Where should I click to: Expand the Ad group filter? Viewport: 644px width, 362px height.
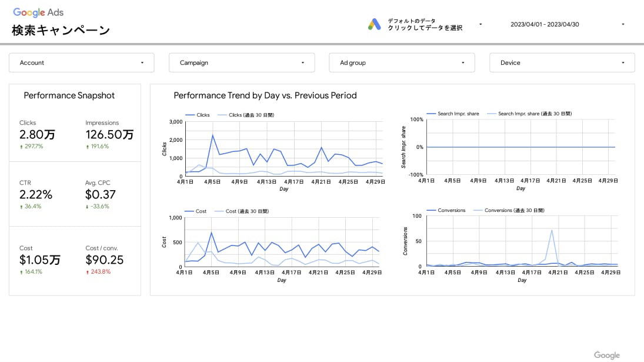(402, 63)
